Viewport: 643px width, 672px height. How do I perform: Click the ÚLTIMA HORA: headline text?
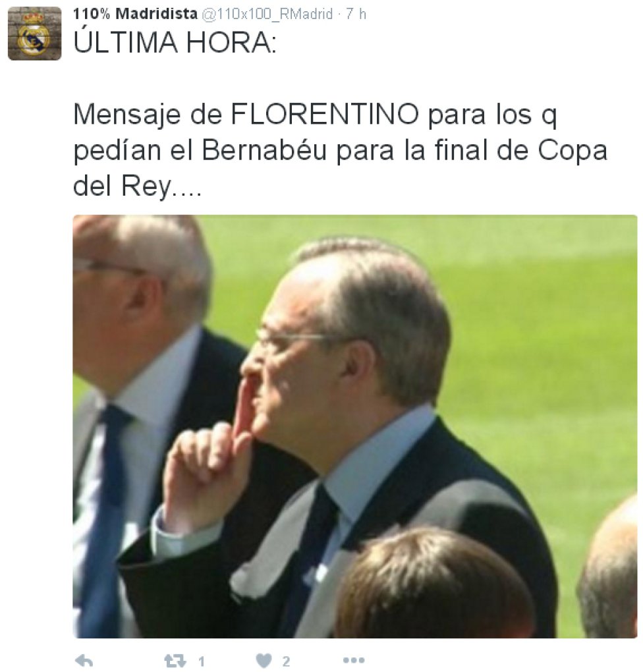(175, 42)
